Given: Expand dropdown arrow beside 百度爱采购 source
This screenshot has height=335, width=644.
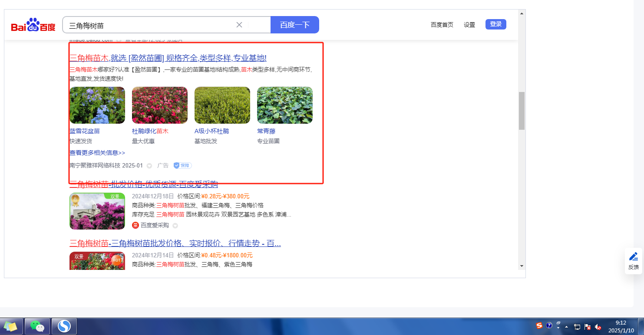Looking at the screenshot, I should tap(175, 226).
